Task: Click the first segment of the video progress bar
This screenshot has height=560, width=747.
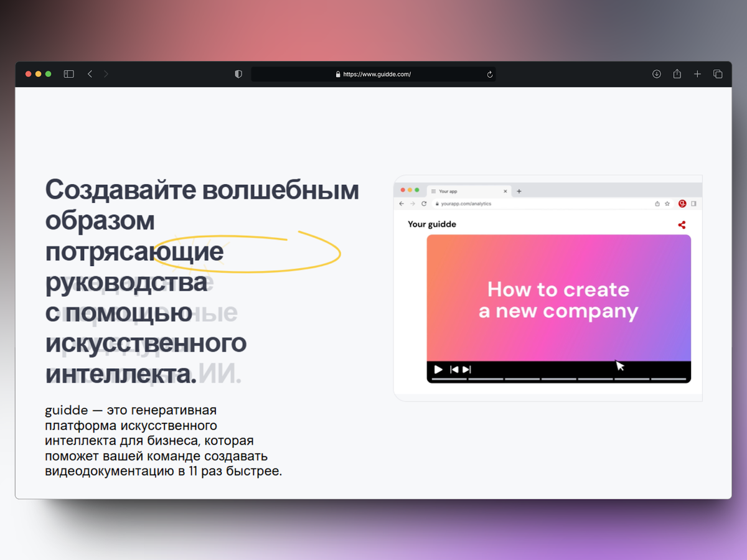Action: tap(449, 378)
